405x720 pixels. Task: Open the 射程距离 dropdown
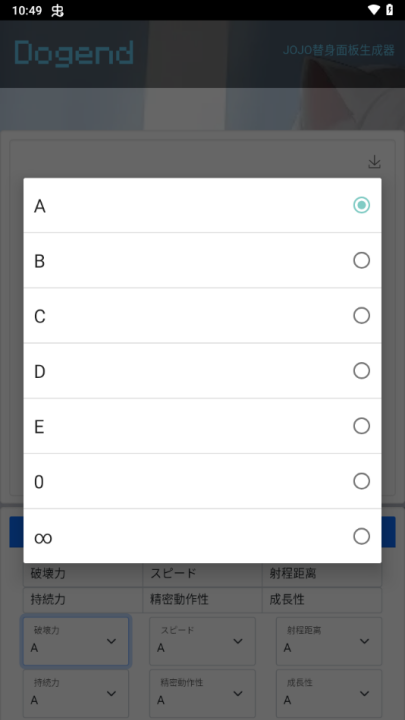(x=329, y=641)
